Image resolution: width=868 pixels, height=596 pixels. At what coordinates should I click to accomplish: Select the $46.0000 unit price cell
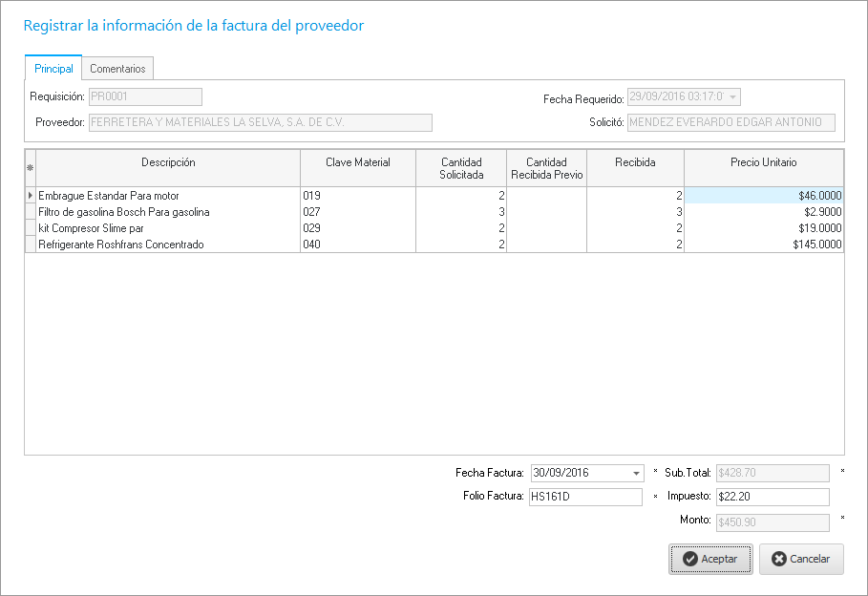(x=763, y=196)
